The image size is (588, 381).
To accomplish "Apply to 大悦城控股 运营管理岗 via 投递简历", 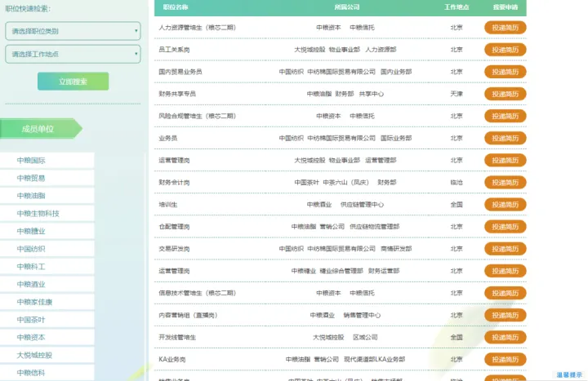I will pos(506,160).
